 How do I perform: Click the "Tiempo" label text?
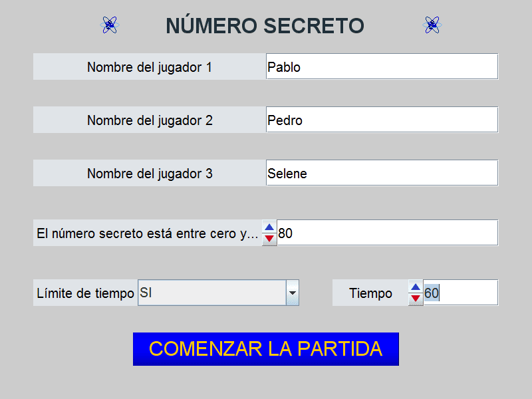[370, 293]
